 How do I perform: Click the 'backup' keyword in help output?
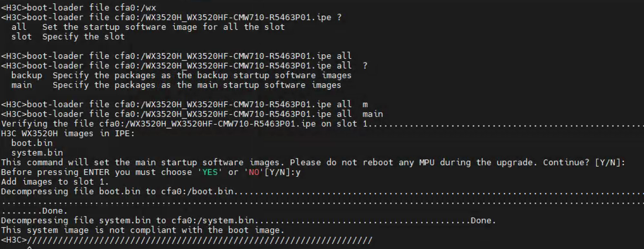[x=27, y=76]
